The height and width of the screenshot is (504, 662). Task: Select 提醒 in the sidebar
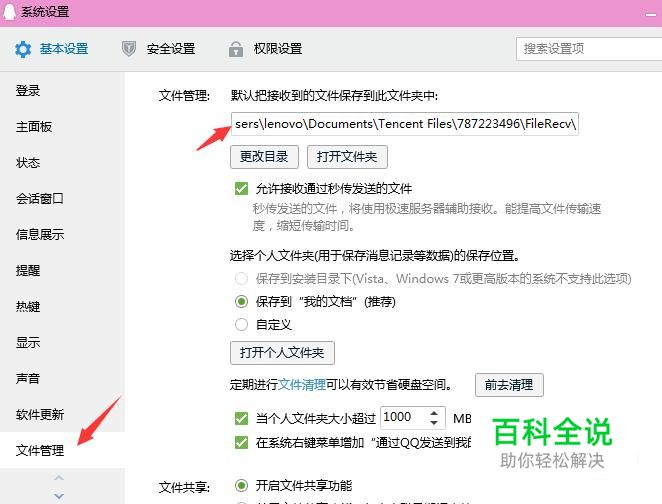tap(28, 270)
